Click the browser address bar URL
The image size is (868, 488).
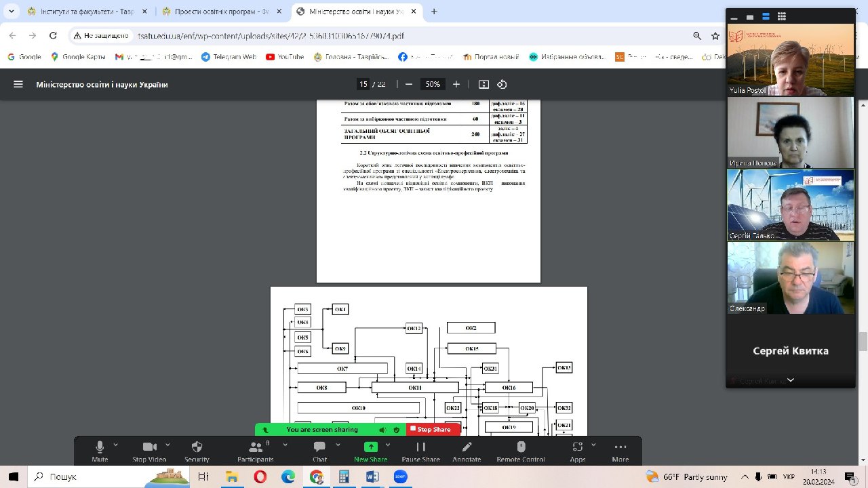[x=271, y=36]
